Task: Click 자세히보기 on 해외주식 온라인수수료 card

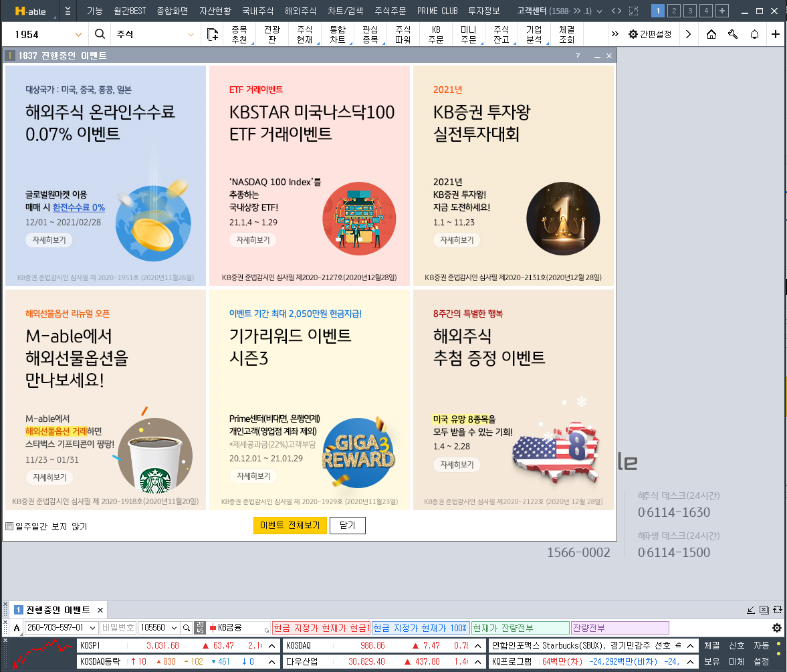Action: [x=49, y=240]
